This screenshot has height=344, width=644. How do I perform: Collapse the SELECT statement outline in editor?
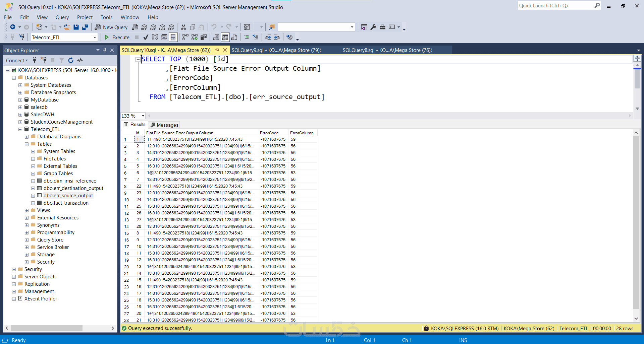pyautogui.click(x=138, y=59)
